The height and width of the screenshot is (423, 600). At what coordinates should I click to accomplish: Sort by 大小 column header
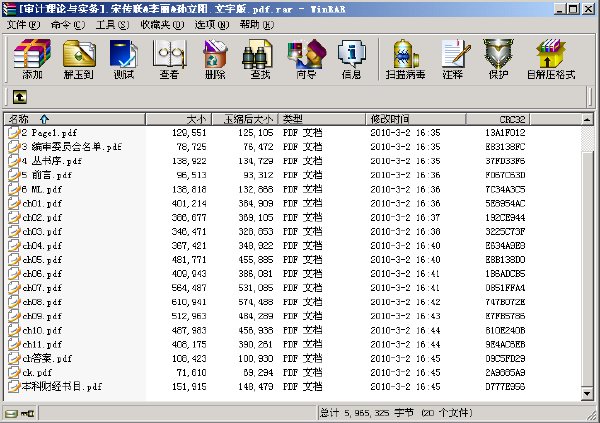179,119
